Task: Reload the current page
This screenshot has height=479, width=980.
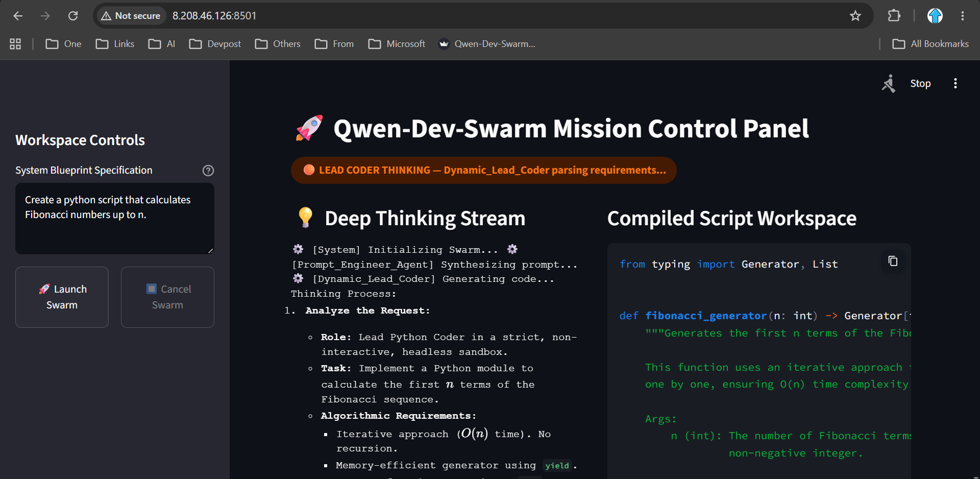Action: [x=73, y=16]
